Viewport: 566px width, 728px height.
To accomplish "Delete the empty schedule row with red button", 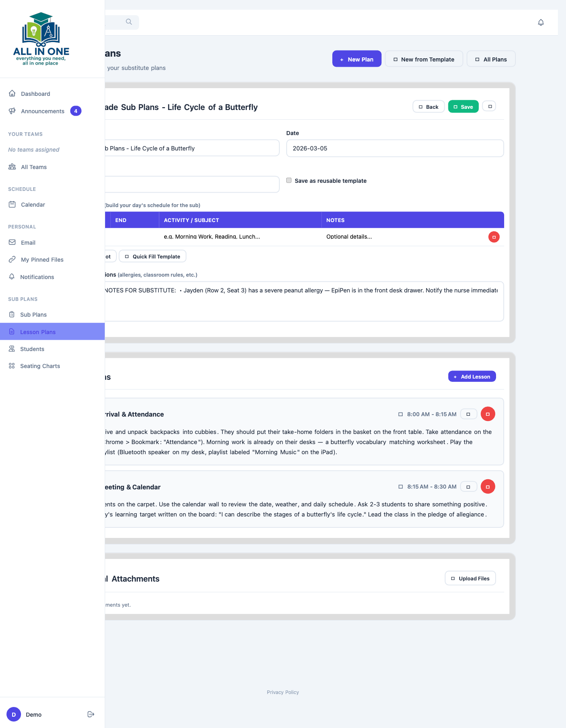I will [x=494, y=237].
